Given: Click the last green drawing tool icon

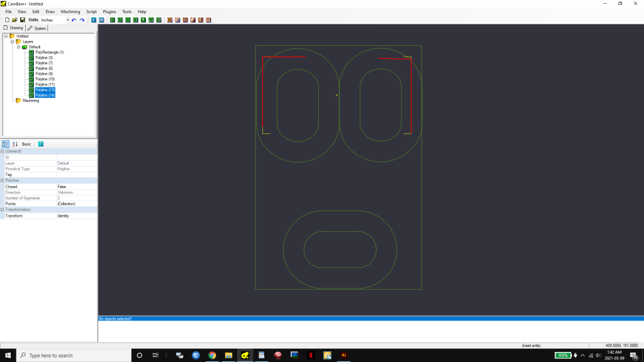Looking at the screenshot, I should pos(159,19).
